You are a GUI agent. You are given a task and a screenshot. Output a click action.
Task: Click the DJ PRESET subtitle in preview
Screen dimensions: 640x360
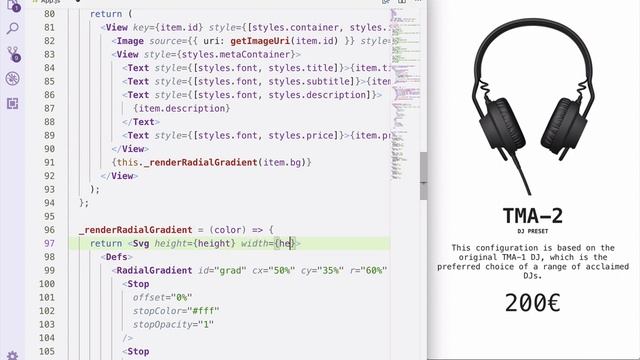[x=533, y=231]
